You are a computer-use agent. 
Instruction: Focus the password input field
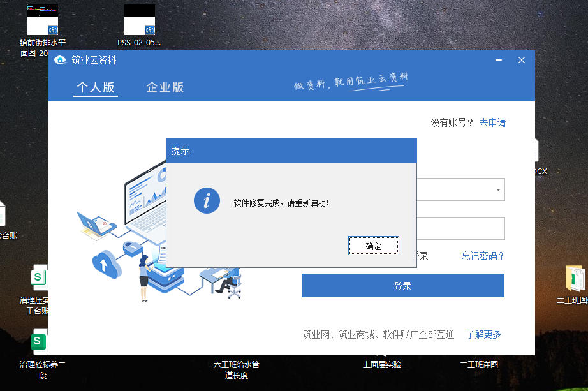pos(461,228)
